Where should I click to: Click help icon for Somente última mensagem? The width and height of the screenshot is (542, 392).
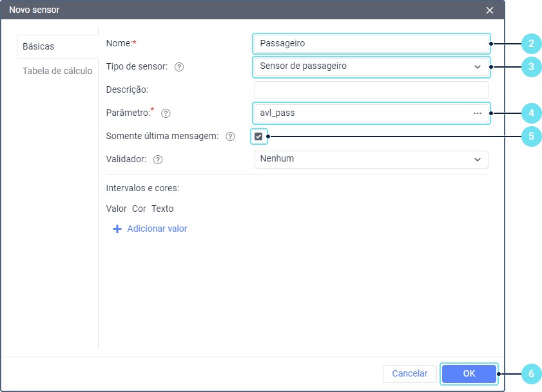(230, 136)
